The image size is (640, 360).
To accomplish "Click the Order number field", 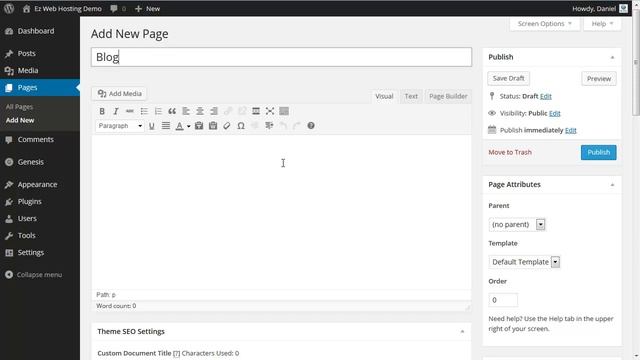I will click(x=503, y=300).
